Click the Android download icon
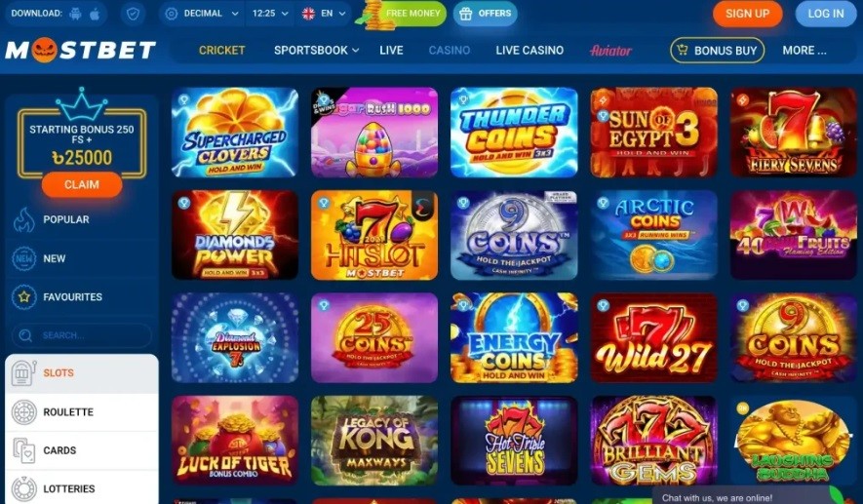863x504 pixels. pos(75,14)
